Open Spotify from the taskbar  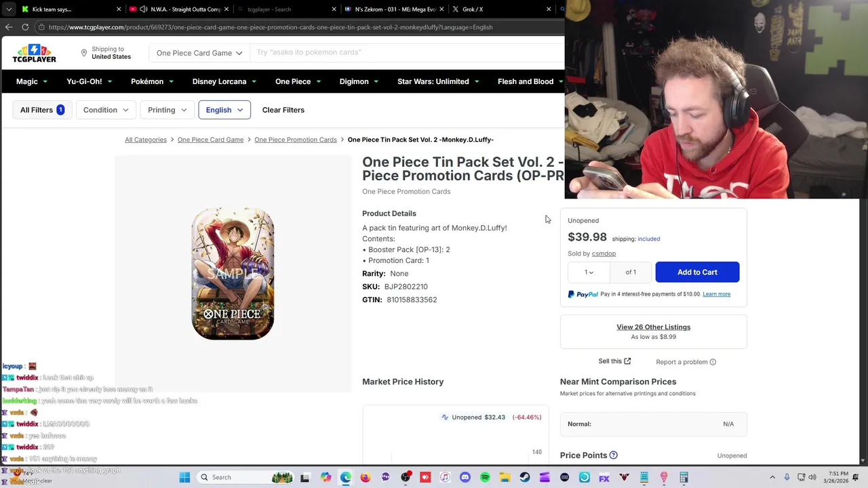click(485, 477)
